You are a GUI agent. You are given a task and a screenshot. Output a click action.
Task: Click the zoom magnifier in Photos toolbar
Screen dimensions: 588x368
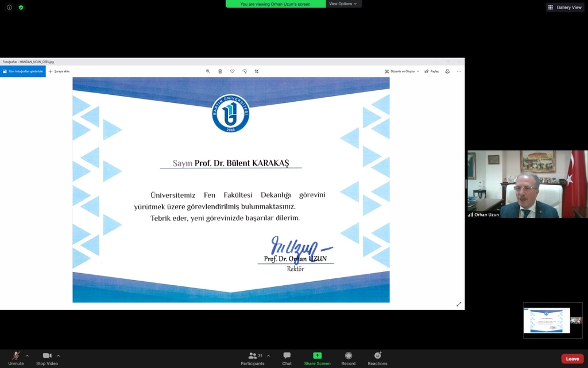(208, 71)
